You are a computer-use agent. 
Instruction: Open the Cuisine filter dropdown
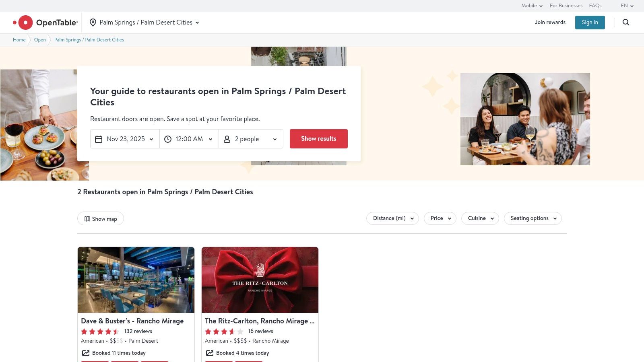coord(480,218)
